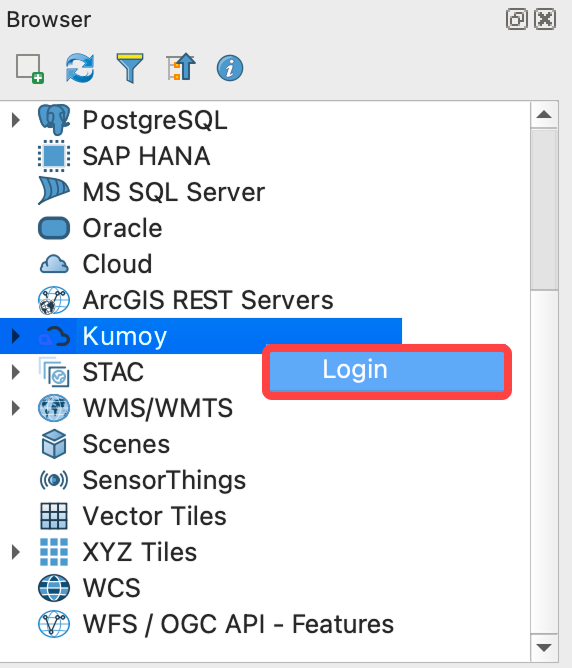Select the WMS/WMTS entry label
The width and height of the screenshot is (572, 668).
tap(158, 409)
